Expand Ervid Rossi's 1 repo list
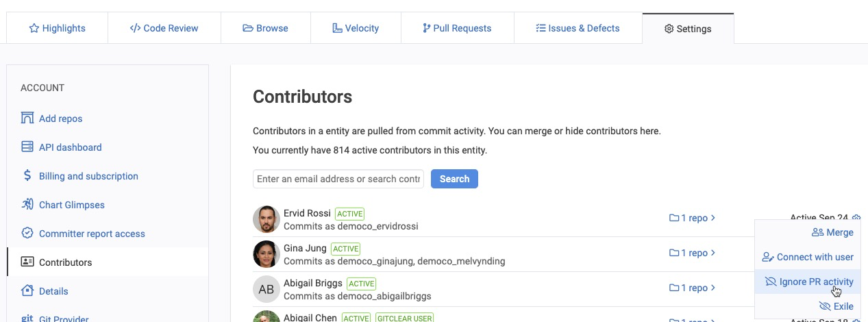The width and height of the screenshot is (868, 322). 692,218
